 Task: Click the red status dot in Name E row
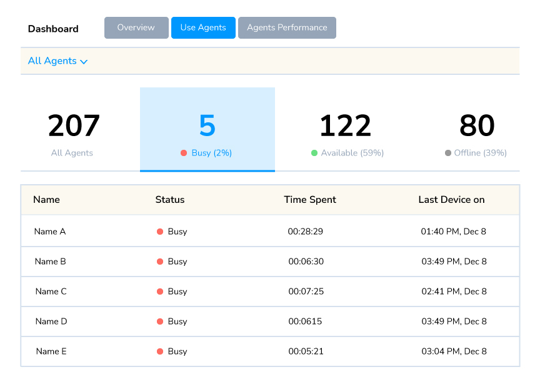click(x=160, y=351)
